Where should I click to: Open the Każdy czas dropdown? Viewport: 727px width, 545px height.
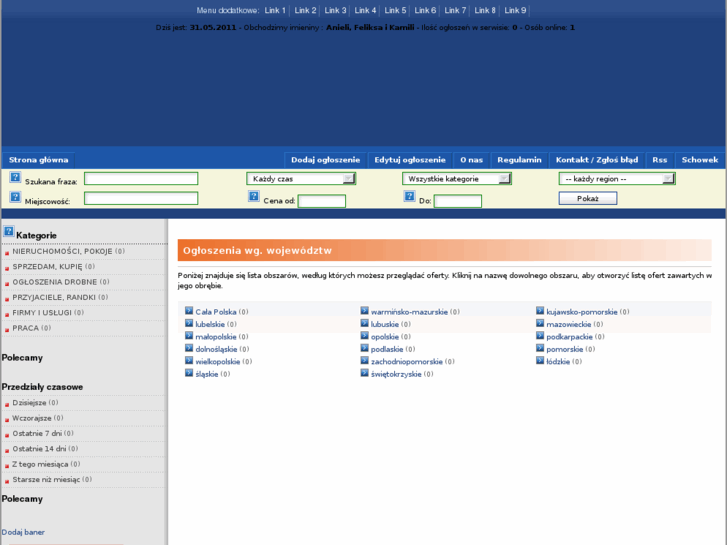301,179
